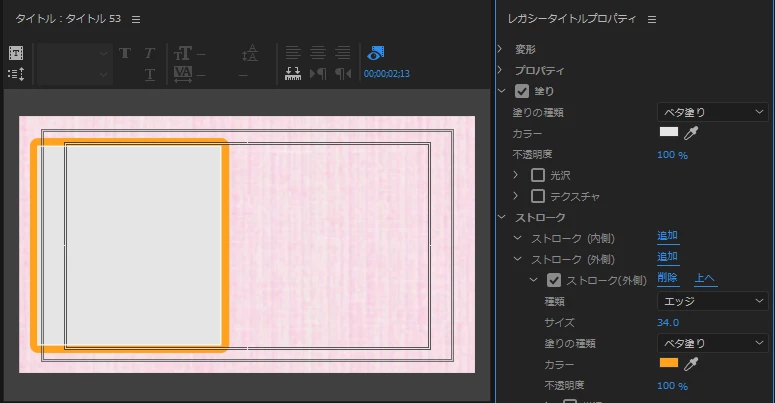Click the orange stroke color swatch
The image size is (775, 403).
(669, 363)
